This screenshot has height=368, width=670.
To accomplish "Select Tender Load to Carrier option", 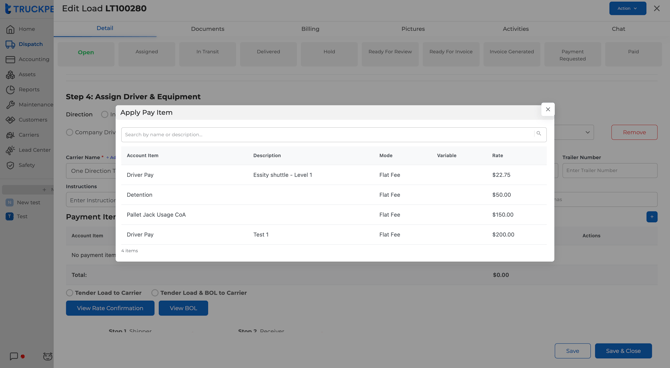I will 69,293.
